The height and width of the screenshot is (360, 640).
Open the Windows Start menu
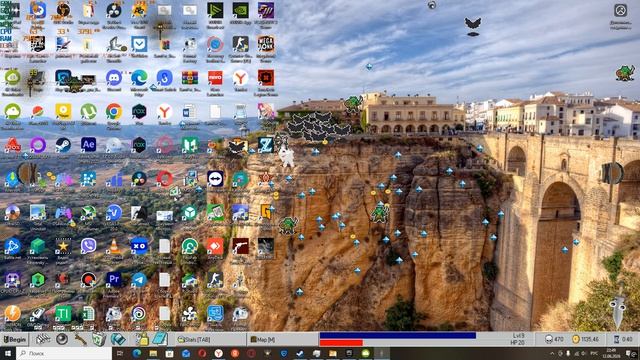click(7, 353)
